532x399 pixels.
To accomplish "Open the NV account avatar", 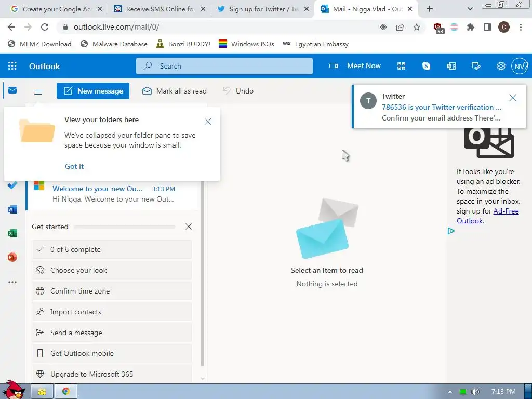I will [x=520, y=66].
